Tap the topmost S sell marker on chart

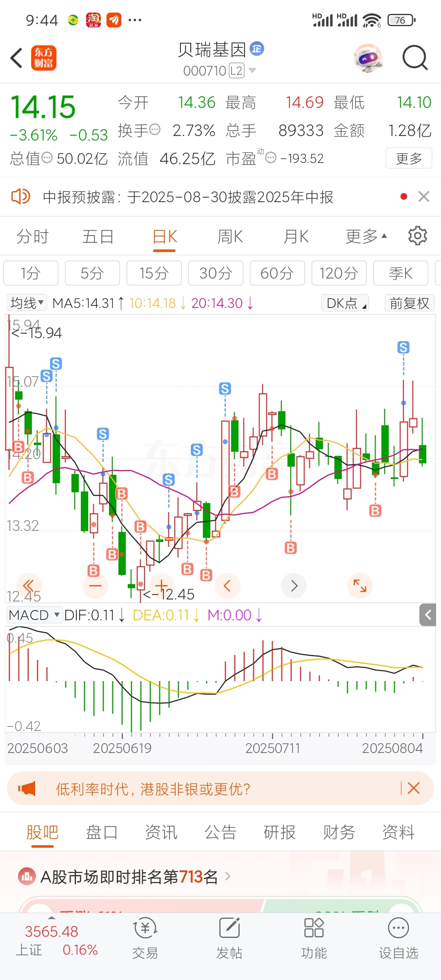pyautogui.click(x=403, y=347)
